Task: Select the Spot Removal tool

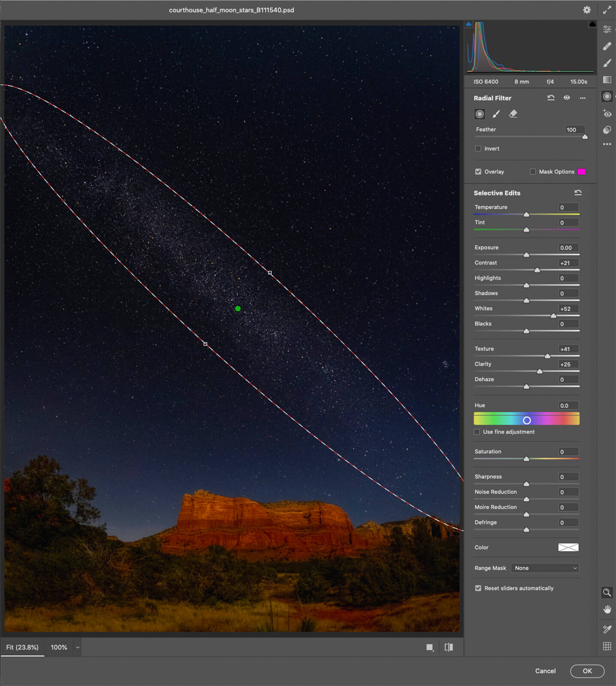Action: pyautogui.click(x=607, y=46)
